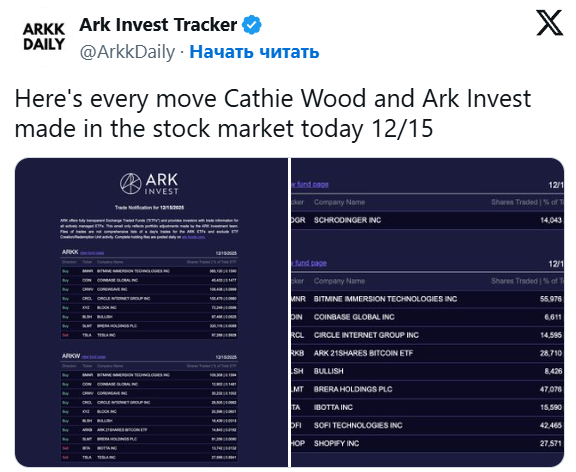Open the @ArkkDaily handle link

tap(127, 52)
